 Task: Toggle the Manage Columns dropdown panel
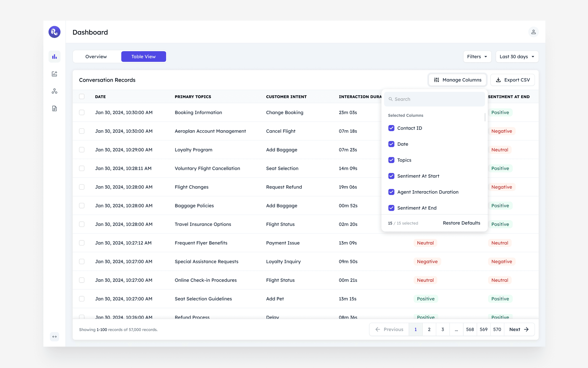pos(457,80)
